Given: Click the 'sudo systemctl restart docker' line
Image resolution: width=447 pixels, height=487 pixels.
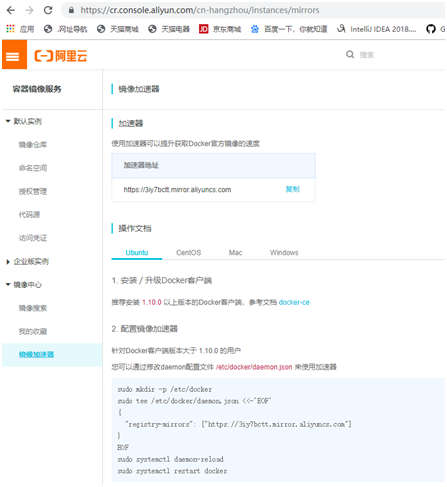Looking at the screenshot, I should 172,471.
